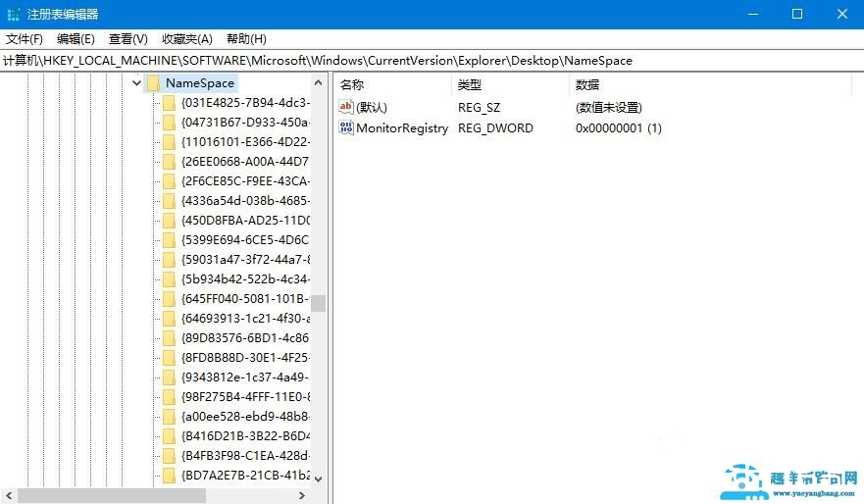Click the tree horizontal scrollbar thumb

(112, 496)
